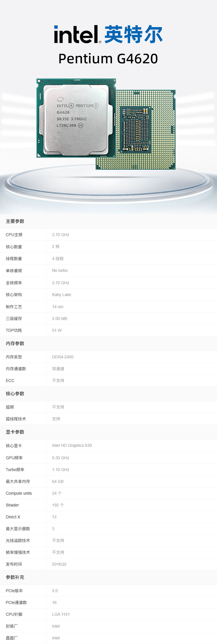Viewport: 217px width, 644px height.
Task: Click the No turbo value
Action: (x=60, y=270)
